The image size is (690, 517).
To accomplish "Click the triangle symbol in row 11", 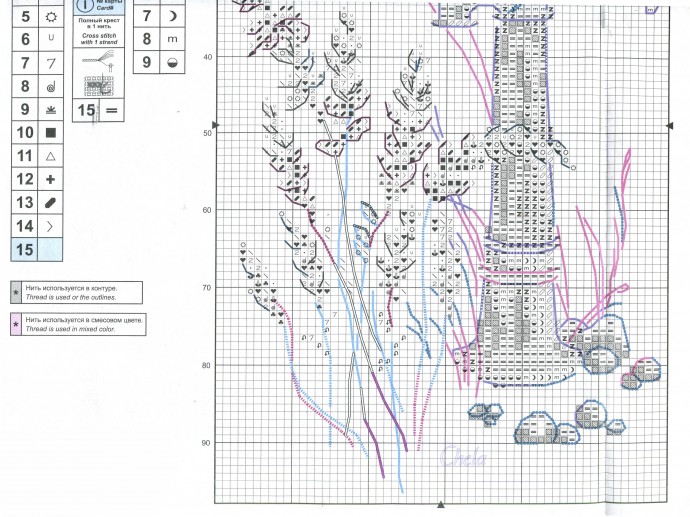I will 50,156.
